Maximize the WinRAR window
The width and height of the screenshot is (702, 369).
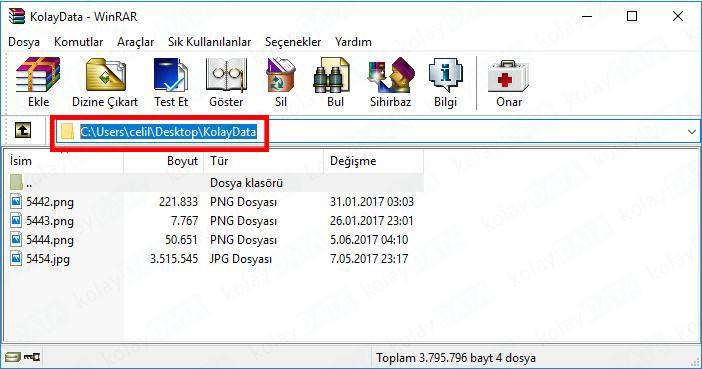(632, 16)
